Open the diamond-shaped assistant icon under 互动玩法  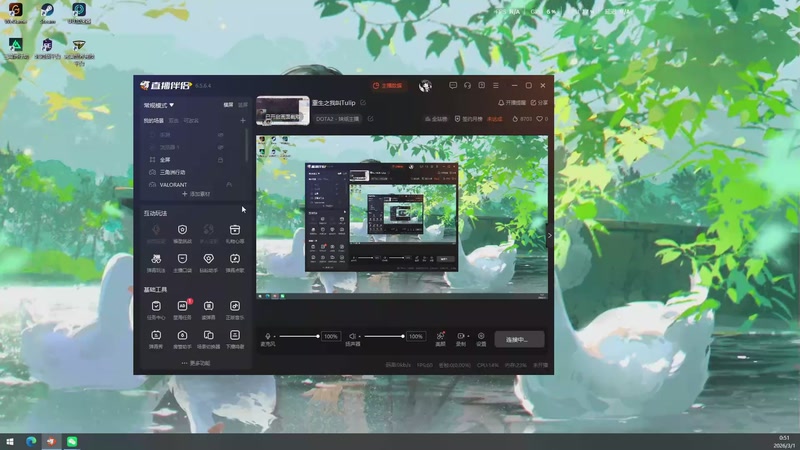pos(209,263)
